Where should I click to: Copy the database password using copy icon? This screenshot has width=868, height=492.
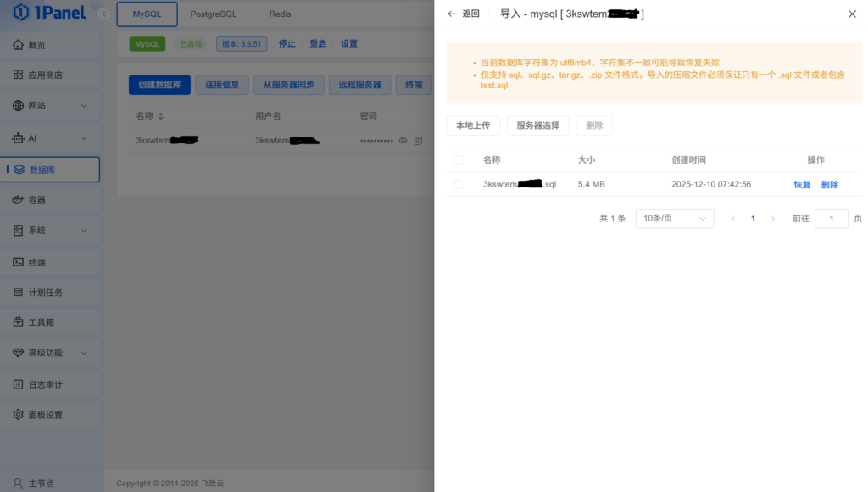click(418, 141)
